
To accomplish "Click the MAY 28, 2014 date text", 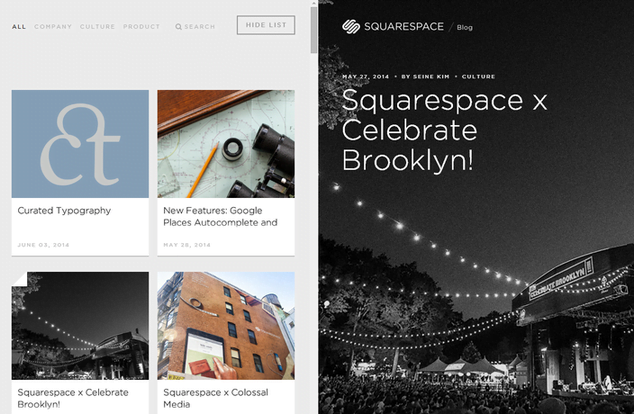I will (x=187, y=245).
